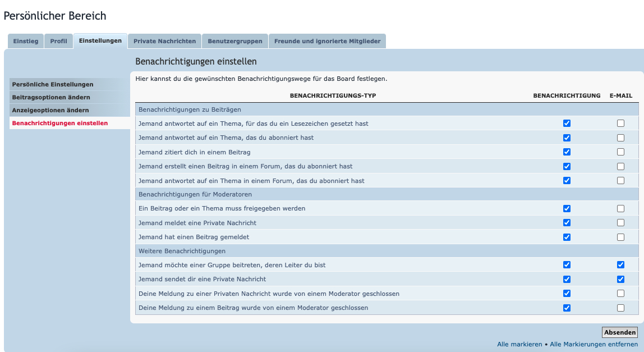Open the Private Nachrichten tab
The image size is (644, 352).
(164, 41)
